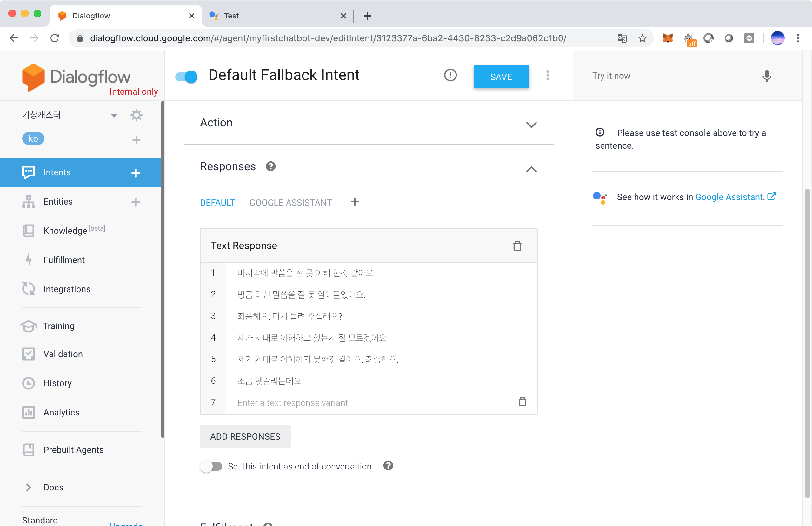Delete the response variant on row 7
Viewport: 812px width, 526px height.
tap(522, 402)
